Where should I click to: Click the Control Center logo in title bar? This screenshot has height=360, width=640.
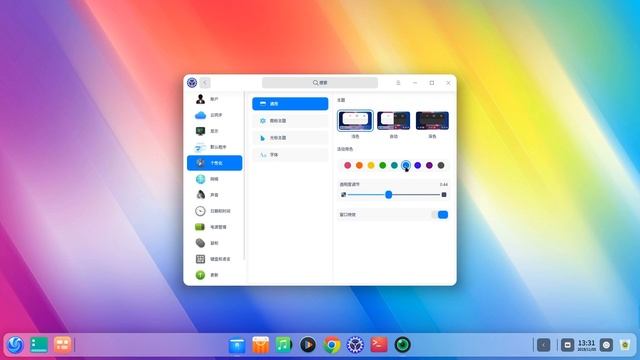click(192, 83)
